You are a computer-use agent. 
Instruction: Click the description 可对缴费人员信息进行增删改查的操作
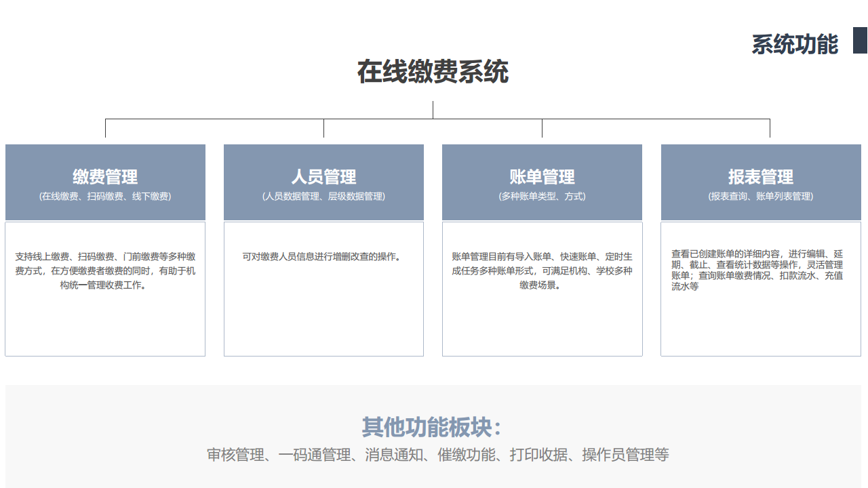323,257
